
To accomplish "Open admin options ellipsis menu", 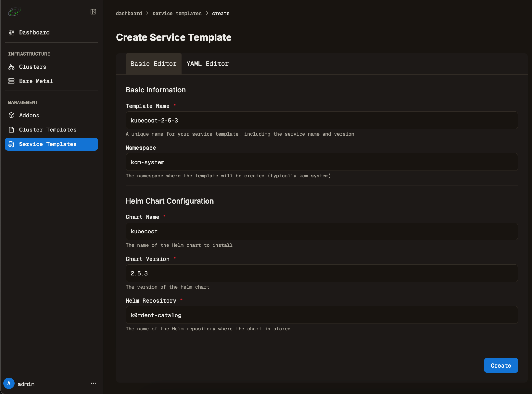I will [x=93, y=383].
